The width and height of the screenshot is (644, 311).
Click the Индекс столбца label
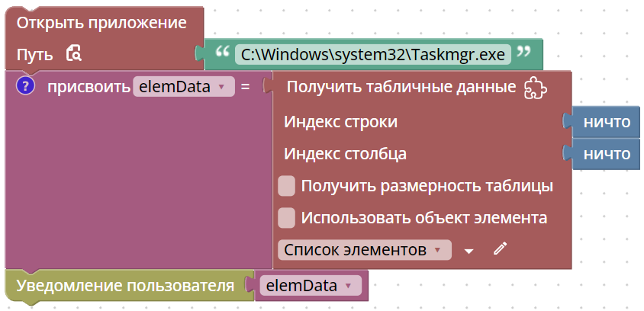[345, 154]
